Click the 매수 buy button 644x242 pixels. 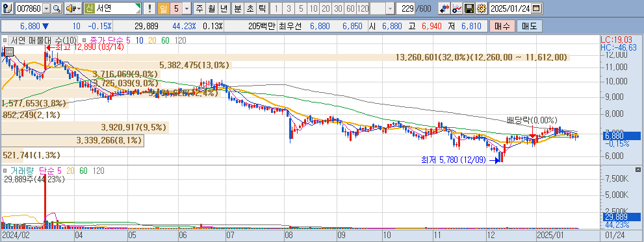pos(502,26)
